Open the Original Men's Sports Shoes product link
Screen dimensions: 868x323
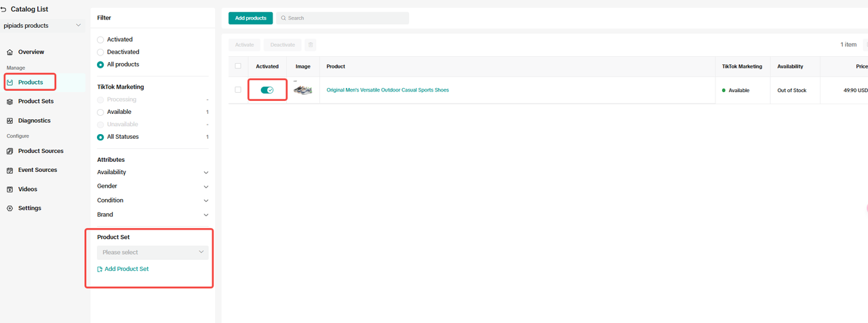pyautogui.click(x=387, y=90)
